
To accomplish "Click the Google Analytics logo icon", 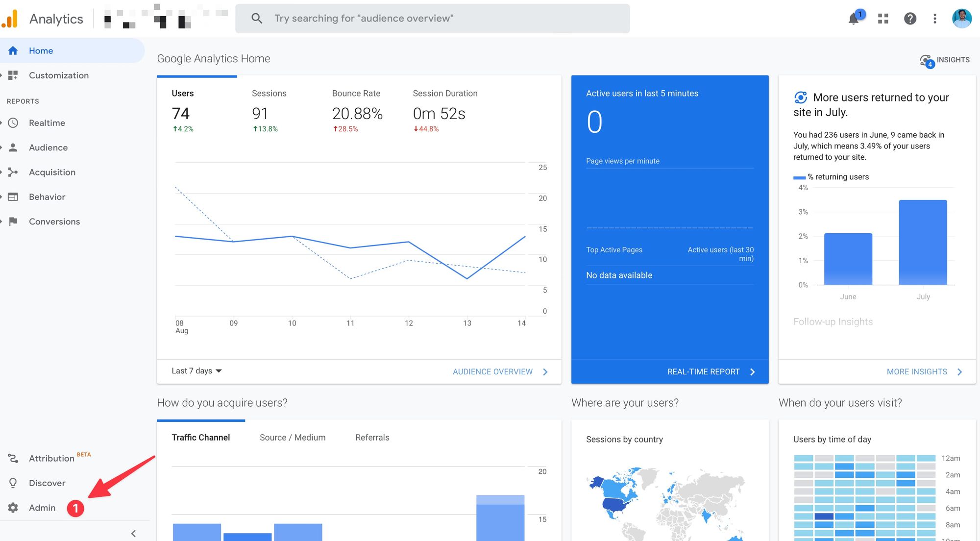I will point(10,19).
